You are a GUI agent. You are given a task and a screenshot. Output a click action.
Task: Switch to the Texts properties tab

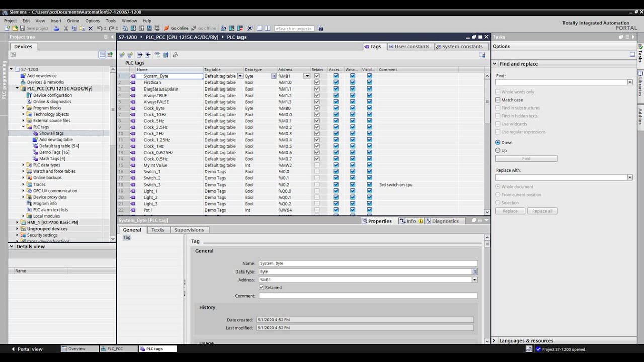[157, 230]
